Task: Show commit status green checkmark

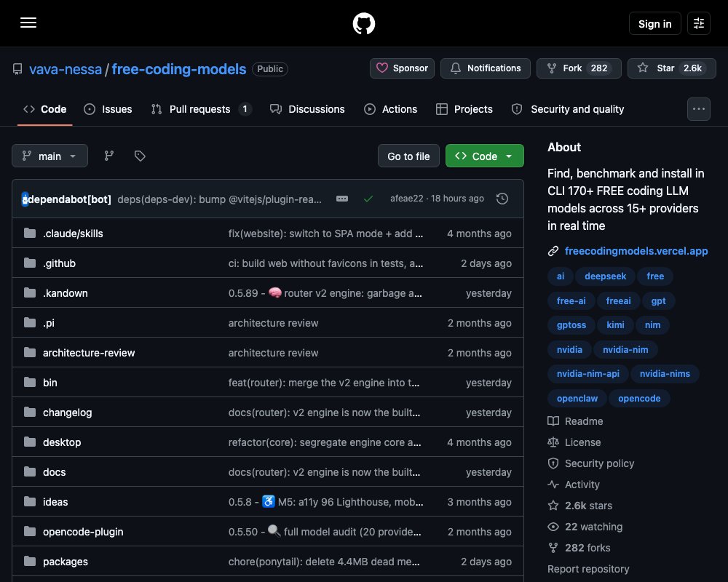Action: (368, 199)
